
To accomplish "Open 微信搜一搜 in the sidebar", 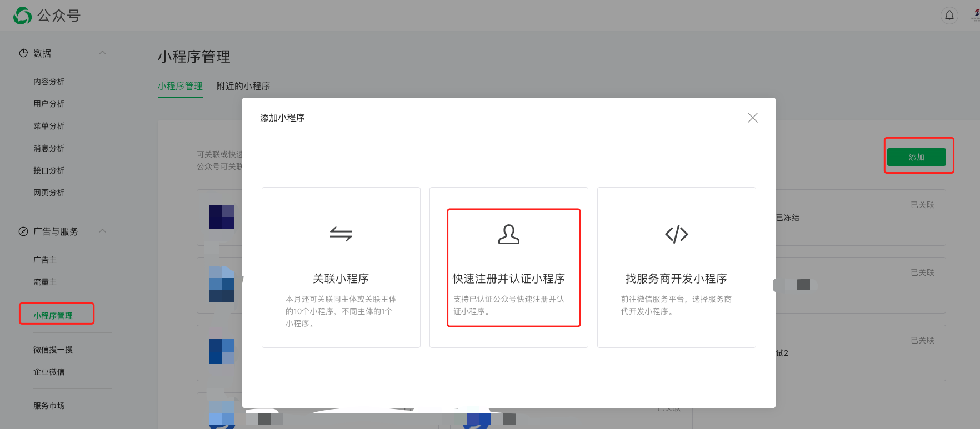I will (53, 350).
